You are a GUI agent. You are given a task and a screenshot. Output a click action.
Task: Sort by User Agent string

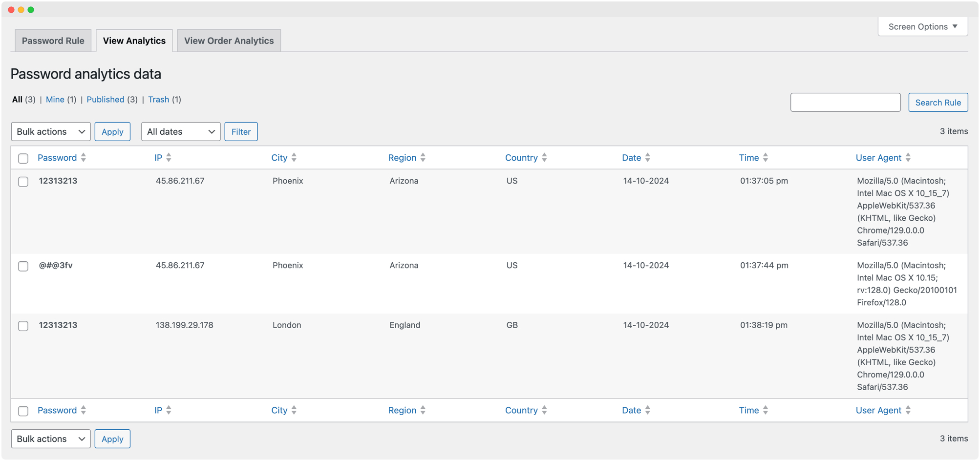click(878, 157)
